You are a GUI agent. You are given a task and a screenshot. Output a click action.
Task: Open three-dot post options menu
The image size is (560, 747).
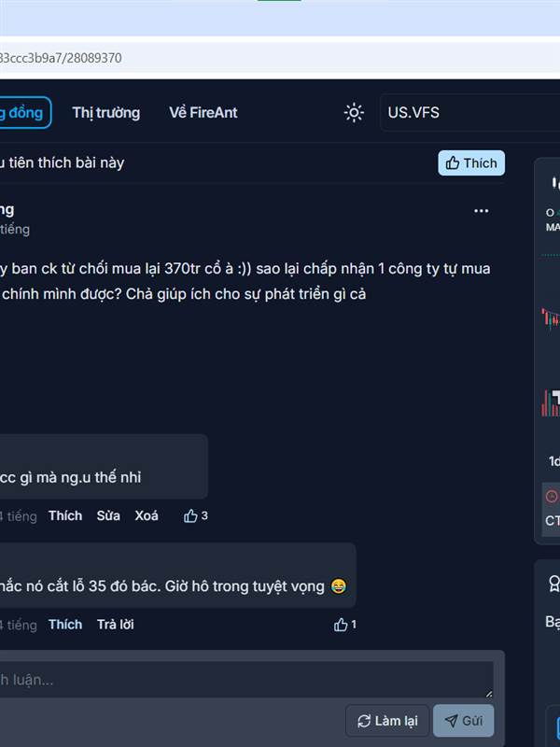481,211
